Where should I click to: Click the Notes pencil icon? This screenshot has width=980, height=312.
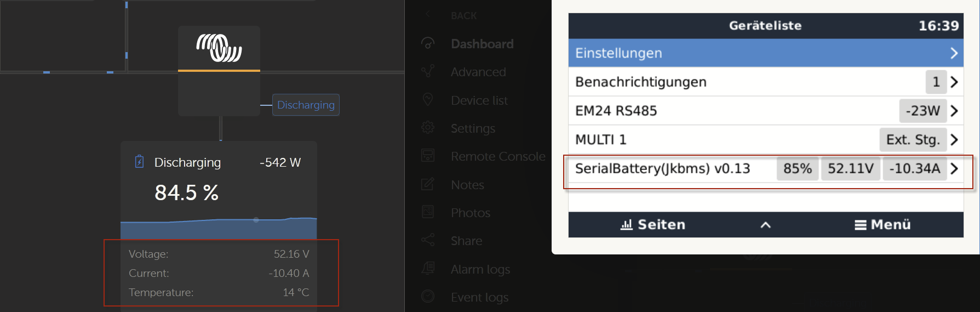(x=428, y=184)
